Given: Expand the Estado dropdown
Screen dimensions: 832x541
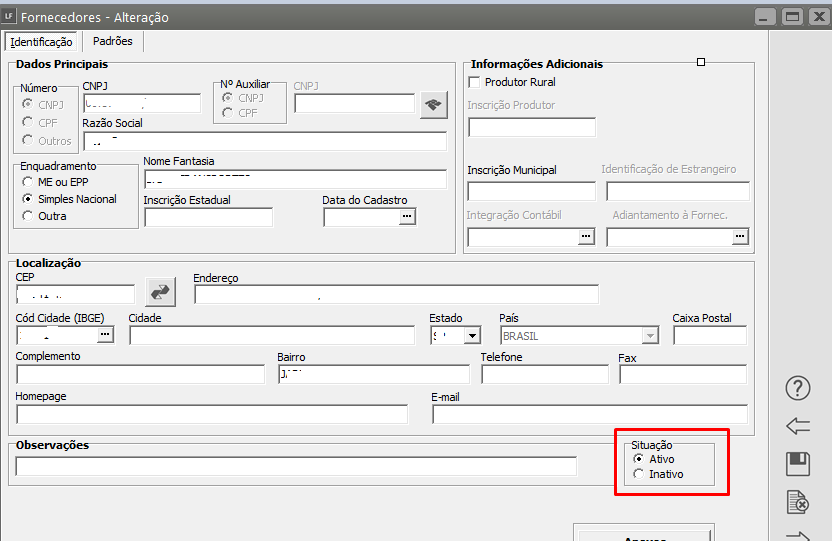Looking at the screenshot, I should click(472, 336).
